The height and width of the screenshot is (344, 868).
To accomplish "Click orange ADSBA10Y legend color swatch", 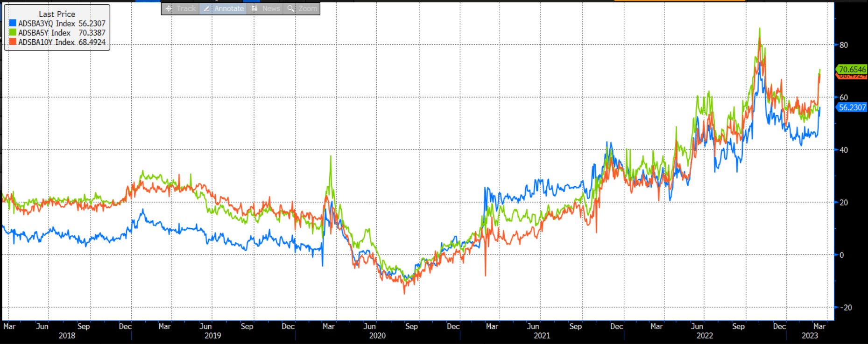I will pyautogui.click(x=13, y=42).
